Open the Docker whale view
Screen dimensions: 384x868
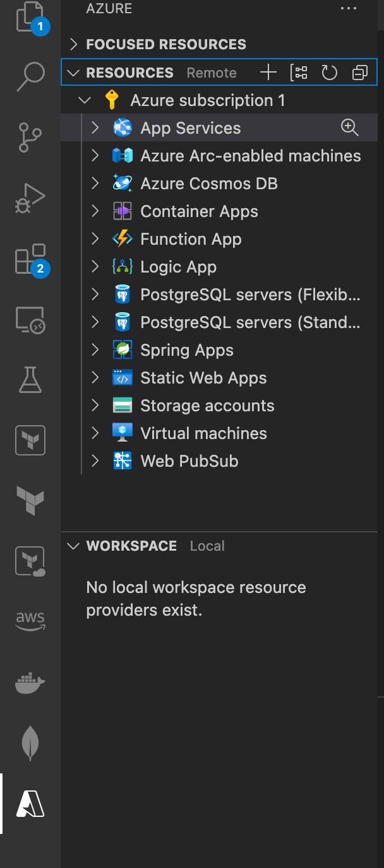[x=30, y=683]
